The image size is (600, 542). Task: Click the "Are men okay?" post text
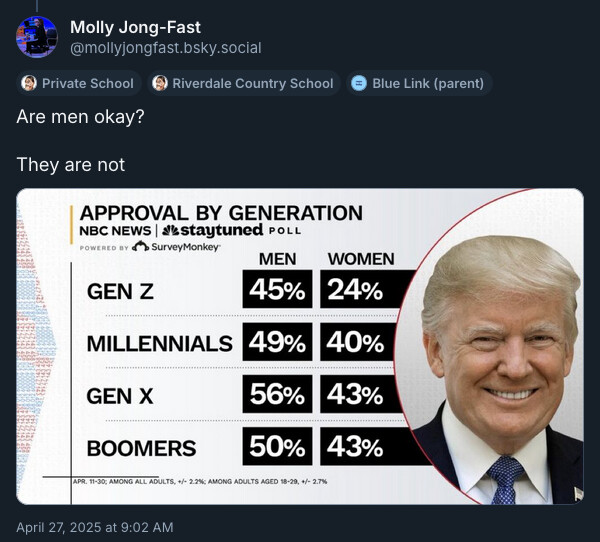pos(80,117)
